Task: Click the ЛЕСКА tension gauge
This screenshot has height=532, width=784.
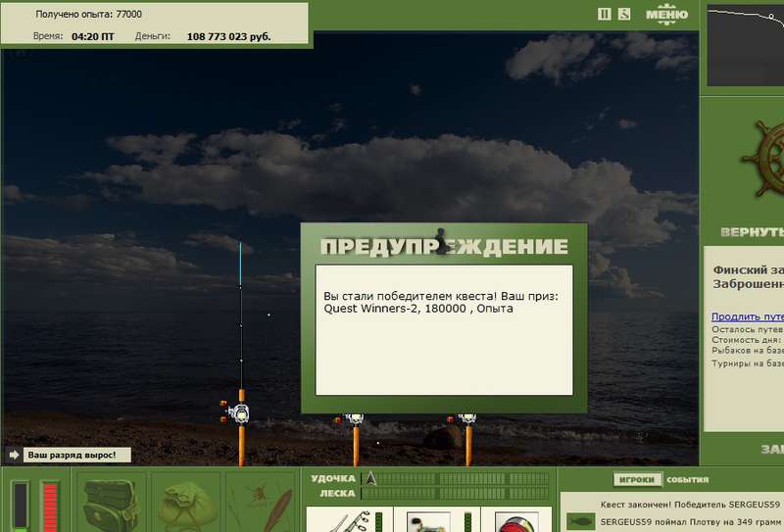Action: [x=456, y=494]
